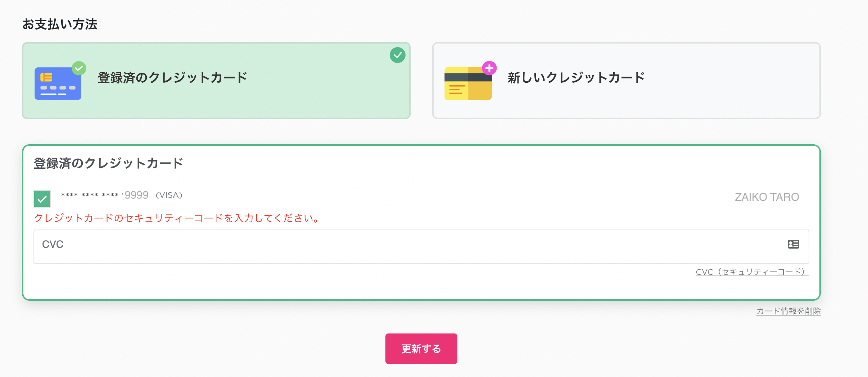Click the autofill contact card icon in CVC field
The width and height of the screenshot is (868, 377).
point(794,244)
